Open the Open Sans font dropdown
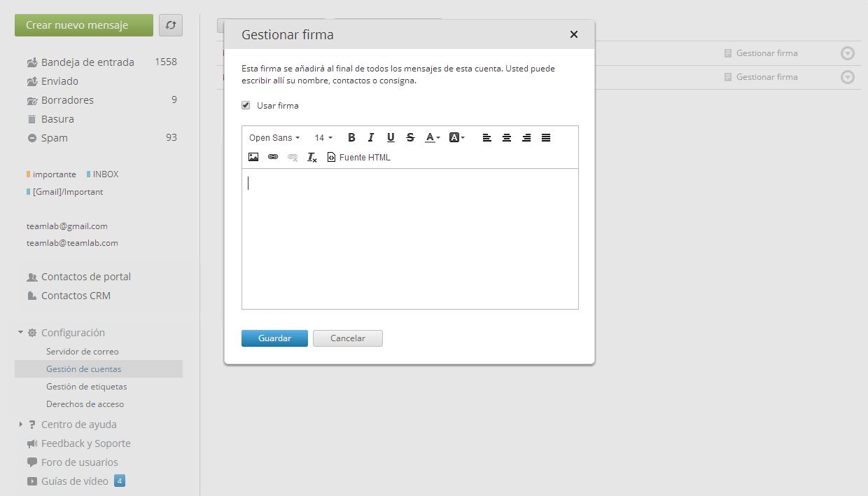Image resolution: width=868 pixels, height=496 pixels. 274,137
